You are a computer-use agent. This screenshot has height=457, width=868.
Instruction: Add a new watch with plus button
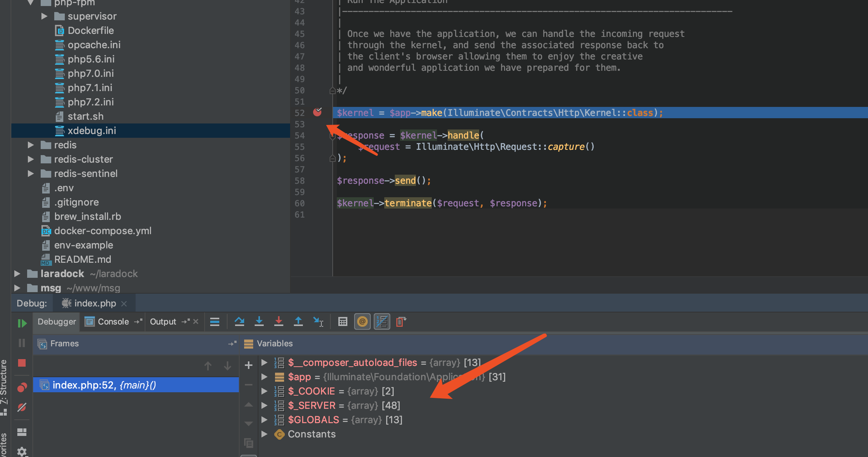pyautogui.click(x=249, y=365)
